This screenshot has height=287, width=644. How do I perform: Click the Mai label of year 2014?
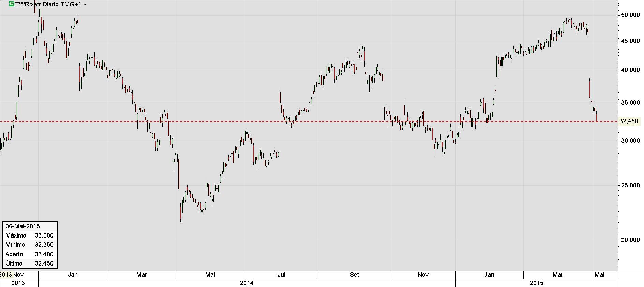[210, 275]
